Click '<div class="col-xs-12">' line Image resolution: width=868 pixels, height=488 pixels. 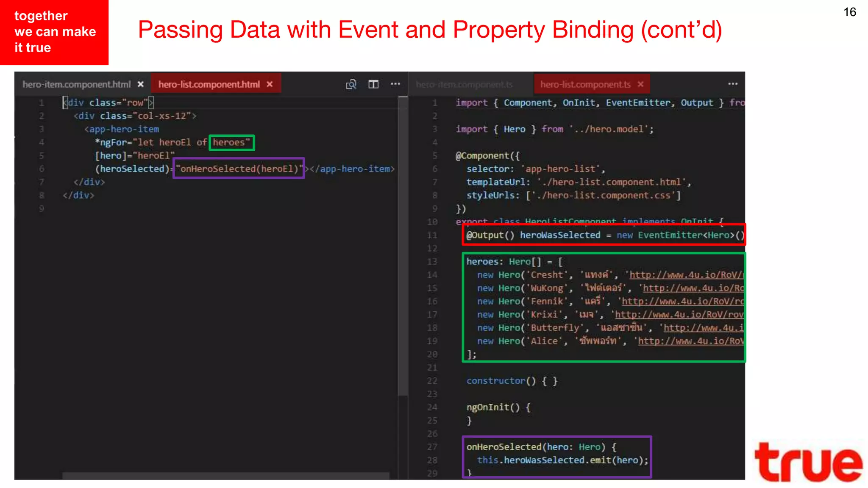pos(135,116)
